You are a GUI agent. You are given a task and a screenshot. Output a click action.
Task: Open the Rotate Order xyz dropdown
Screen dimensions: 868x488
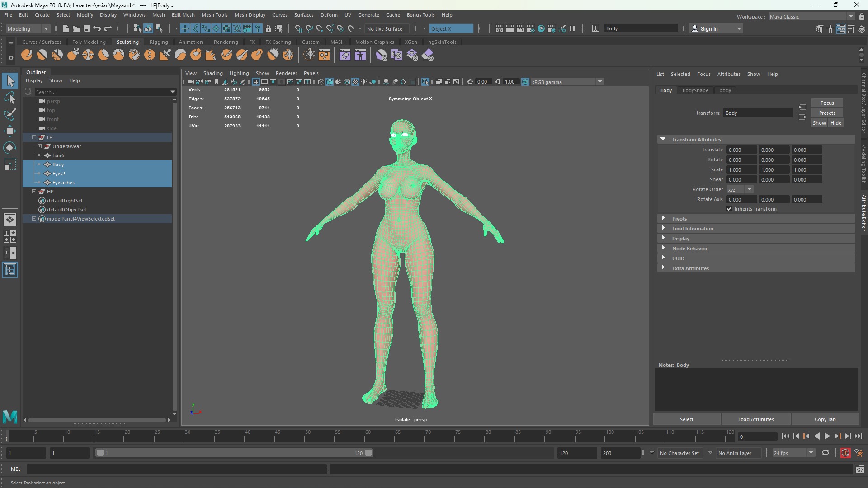(x=740, y=189)
